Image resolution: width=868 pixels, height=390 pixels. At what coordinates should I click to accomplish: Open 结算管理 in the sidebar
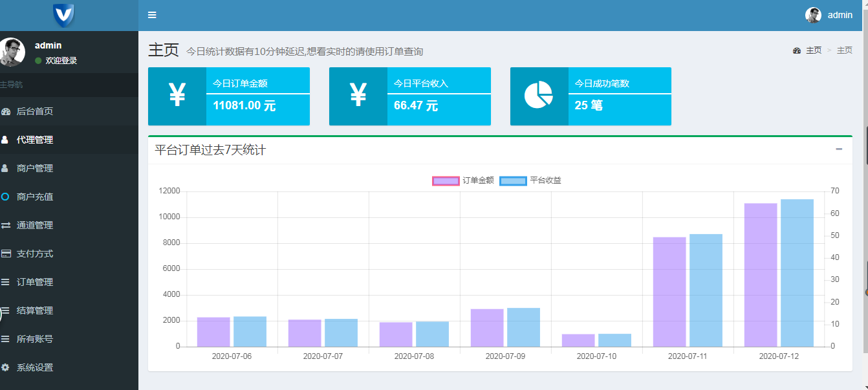click(x=35, y=310)
